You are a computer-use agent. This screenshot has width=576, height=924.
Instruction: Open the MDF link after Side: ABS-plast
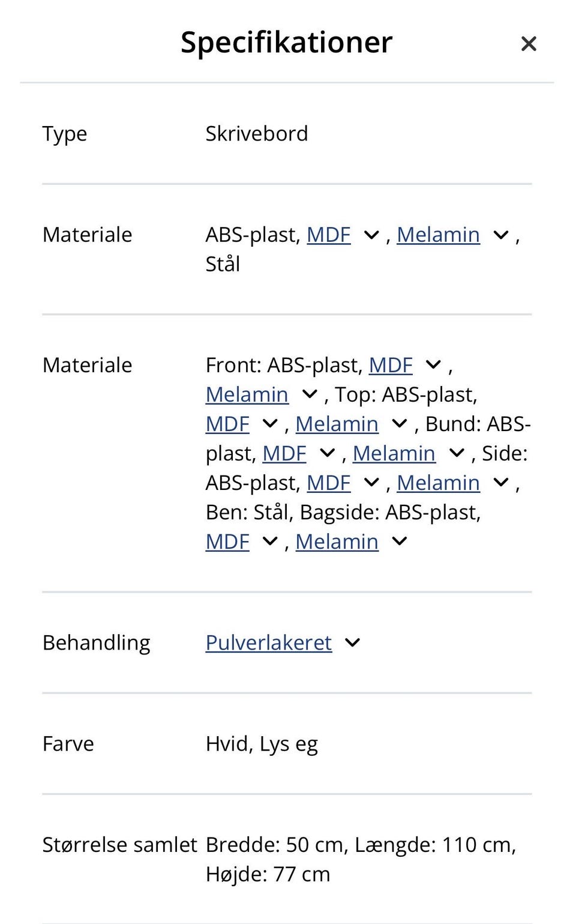click(x=328, y=483)
